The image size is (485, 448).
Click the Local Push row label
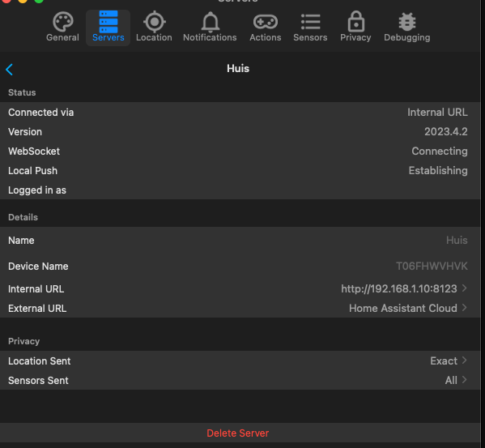coord(32,171)
